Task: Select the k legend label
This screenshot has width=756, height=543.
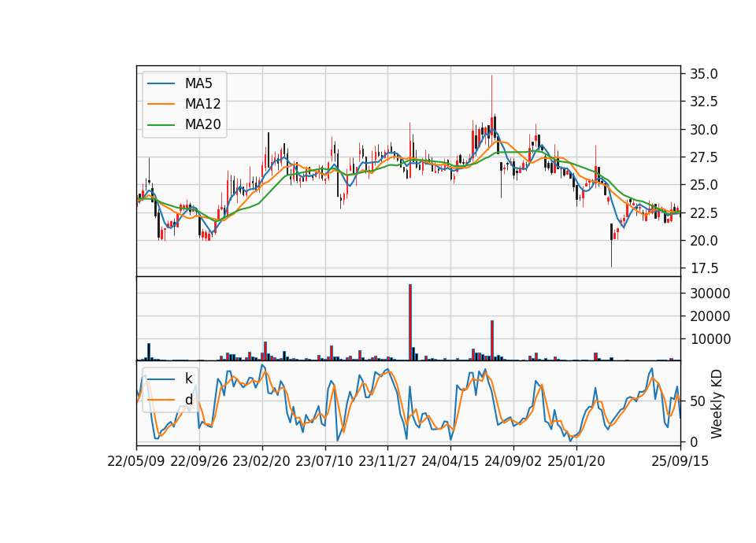Action: coord(188,379)
